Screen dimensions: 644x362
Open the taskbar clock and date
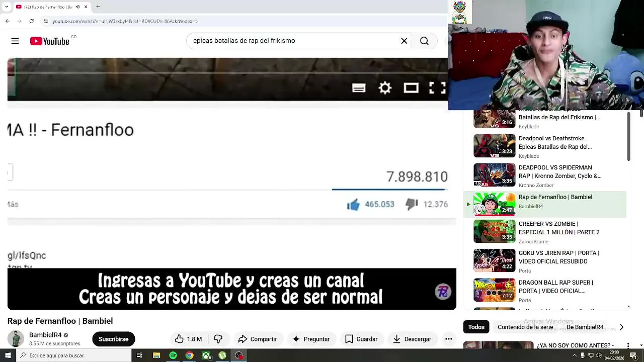pyautogui.click(x=614, y=355)
